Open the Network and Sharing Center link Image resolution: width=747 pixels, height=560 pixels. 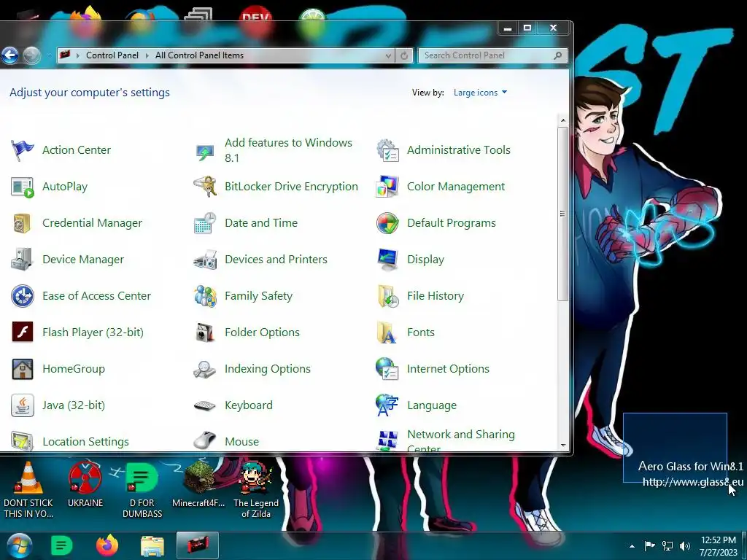(x=461, y=440)
